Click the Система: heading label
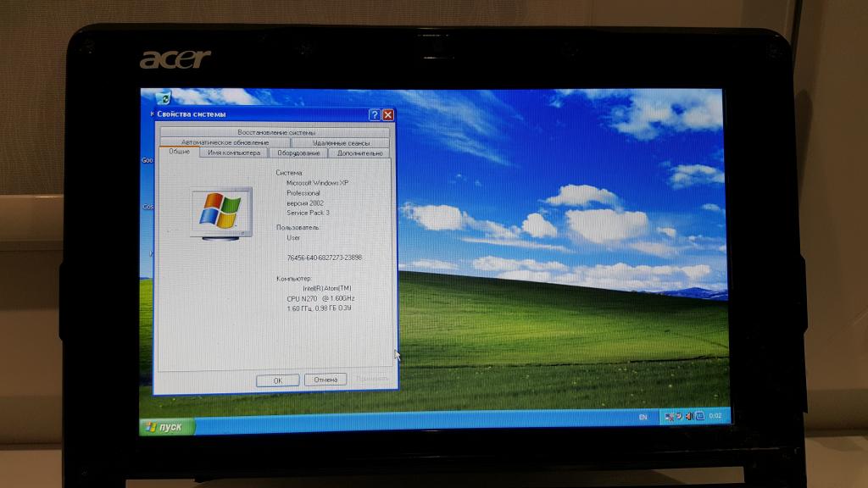This screenshot has width=868, height=488. click(x=289, y=173)
